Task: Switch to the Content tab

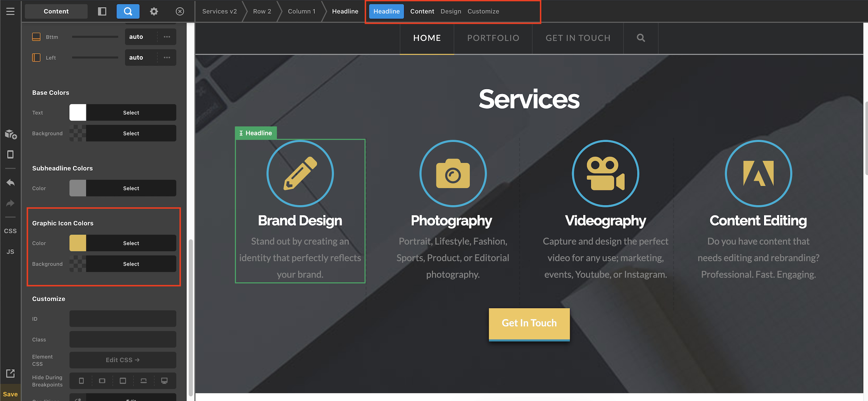Action: click(x=422, y=11)
